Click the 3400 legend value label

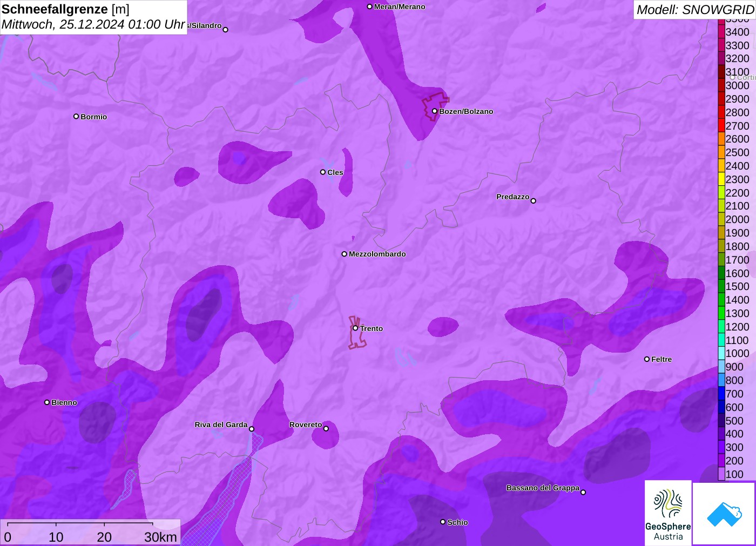(x=737, y=32)
